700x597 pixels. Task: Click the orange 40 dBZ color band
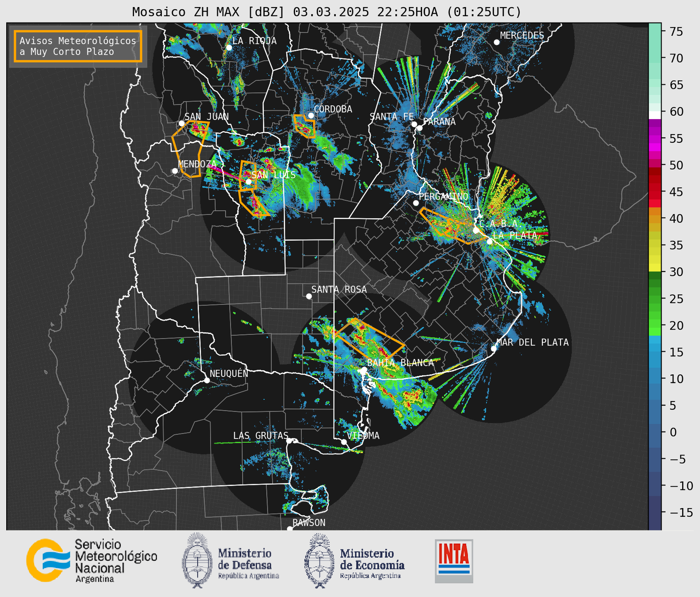tap(655, 219)
